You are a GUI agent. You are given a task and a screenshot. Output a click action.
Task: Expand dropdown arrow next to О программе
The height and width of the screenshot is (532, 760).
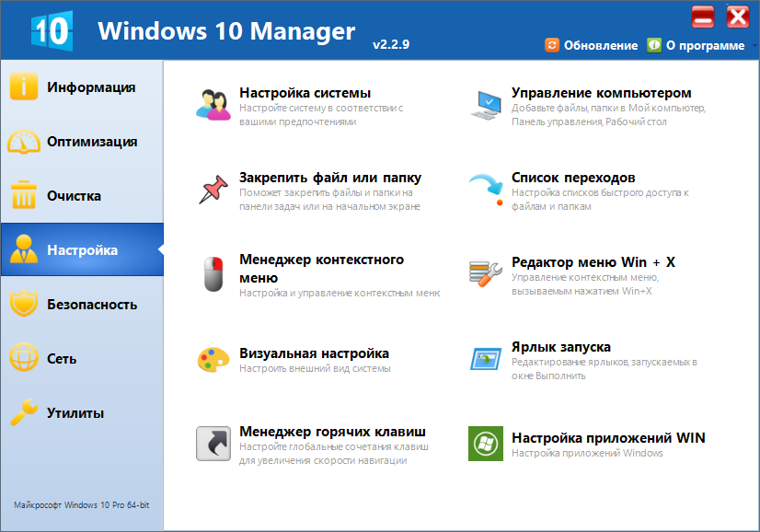754,46
